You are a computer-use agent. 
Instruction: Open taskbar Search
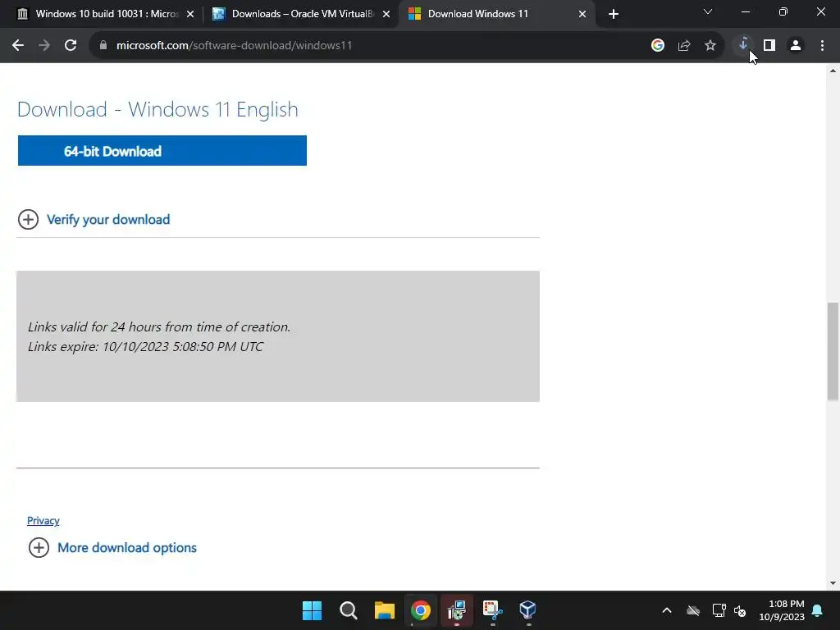tap(348, 610)
